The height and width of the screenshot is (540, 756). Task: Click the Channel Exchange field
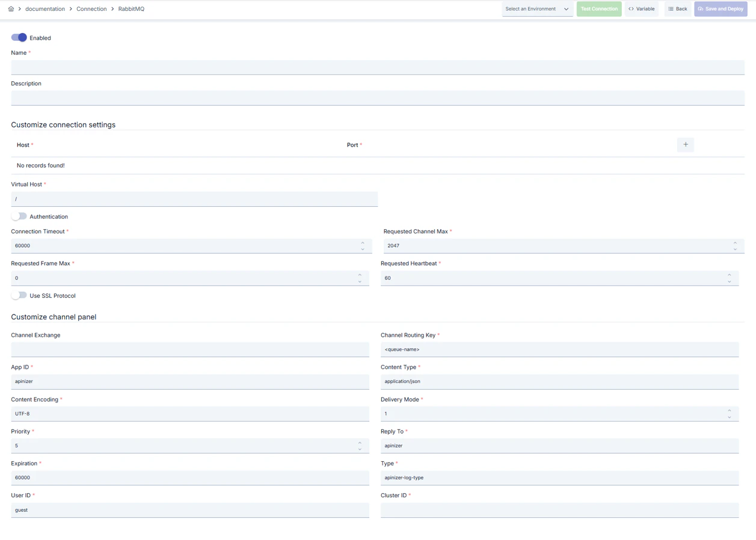click(190, 349)
